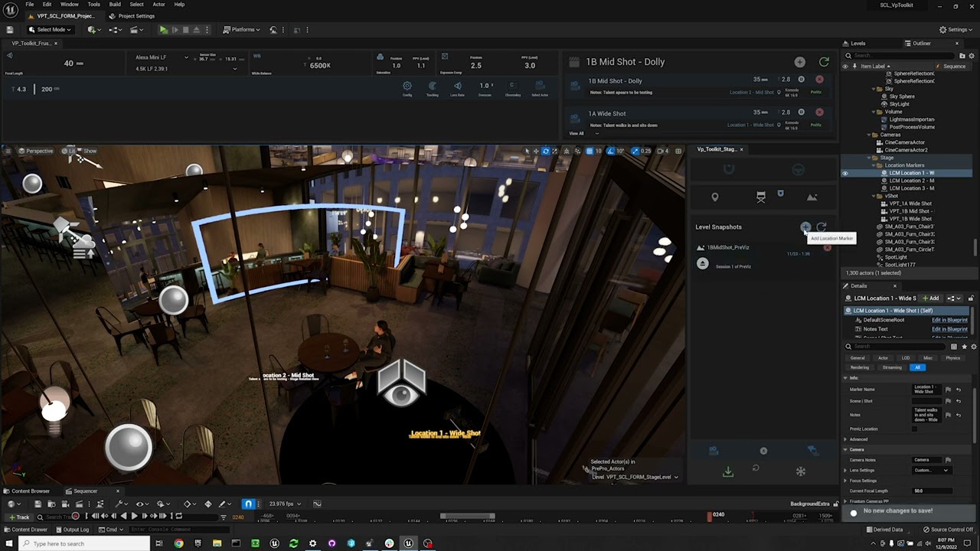Refresh the shot list with green arrow
980x551 pixels.
point(824,62)
